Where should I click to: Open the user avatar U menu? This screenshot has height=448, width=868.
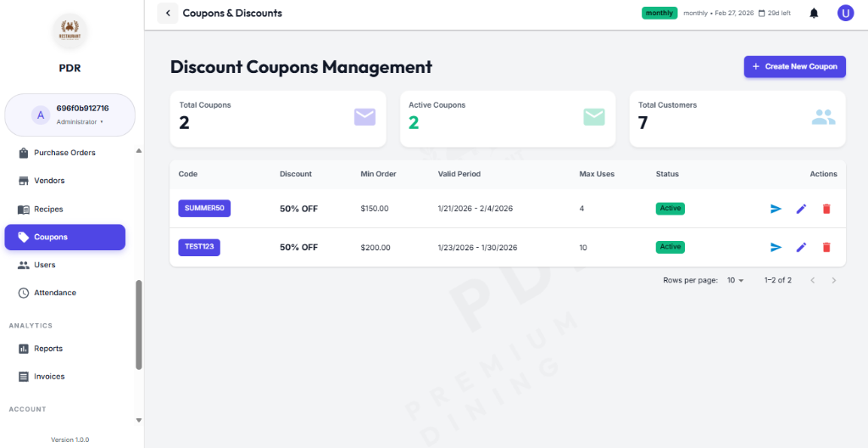click(x=845, y=13)
